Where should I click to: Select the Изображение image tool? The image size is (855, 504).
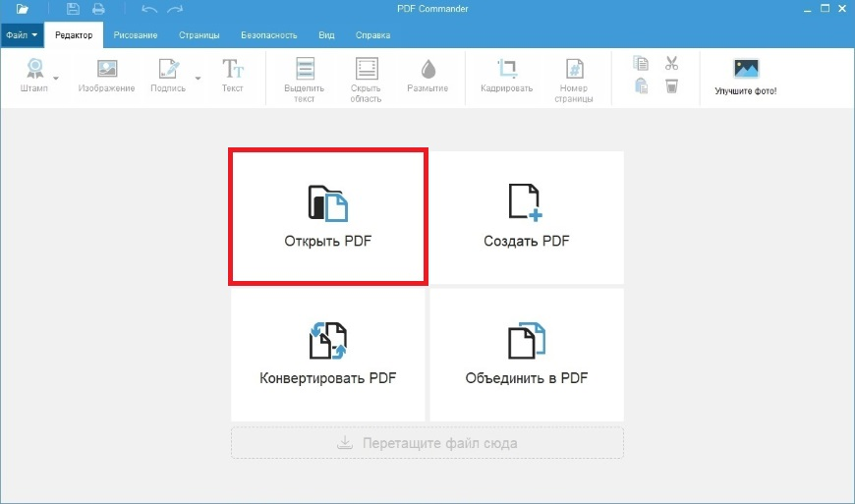coord(106,76)
